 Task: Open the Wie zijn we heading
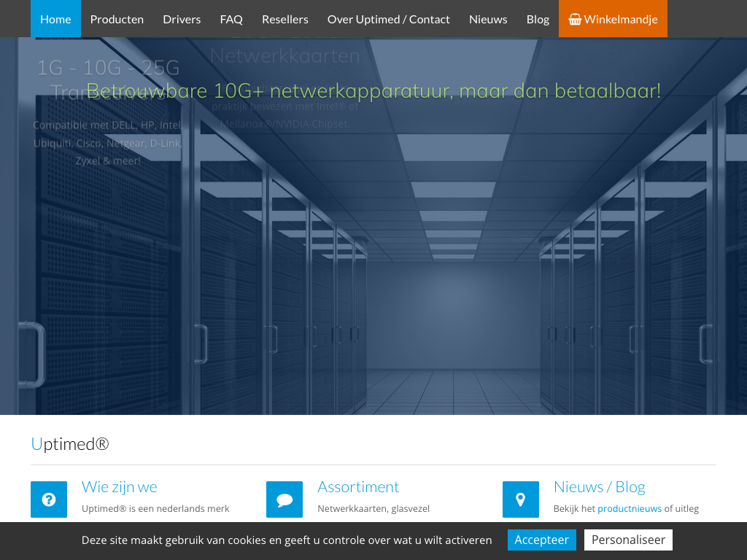[x=119, y=486]
